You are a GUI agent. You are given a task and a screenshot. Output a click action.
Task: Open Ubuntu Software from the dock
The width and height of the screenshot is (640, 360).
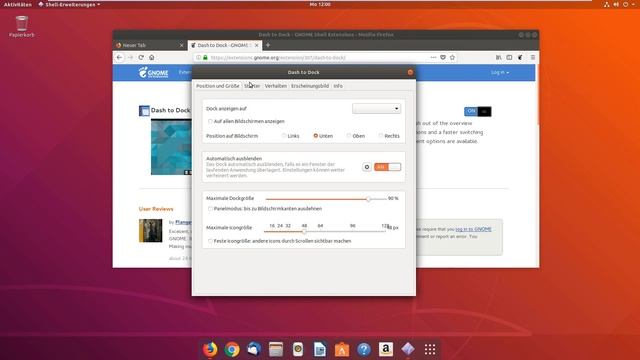pyautogui.click(x=342, y=349)
